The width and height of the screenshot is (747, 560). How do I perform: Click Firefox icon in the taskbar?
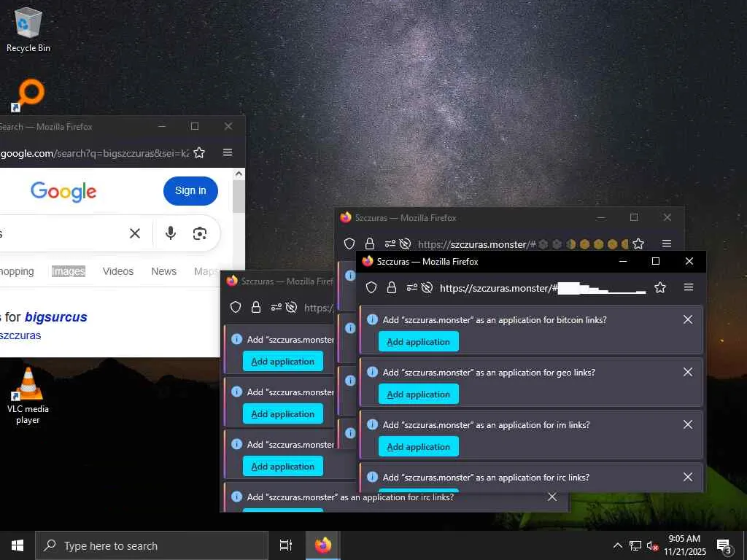[x=323, y=545]
